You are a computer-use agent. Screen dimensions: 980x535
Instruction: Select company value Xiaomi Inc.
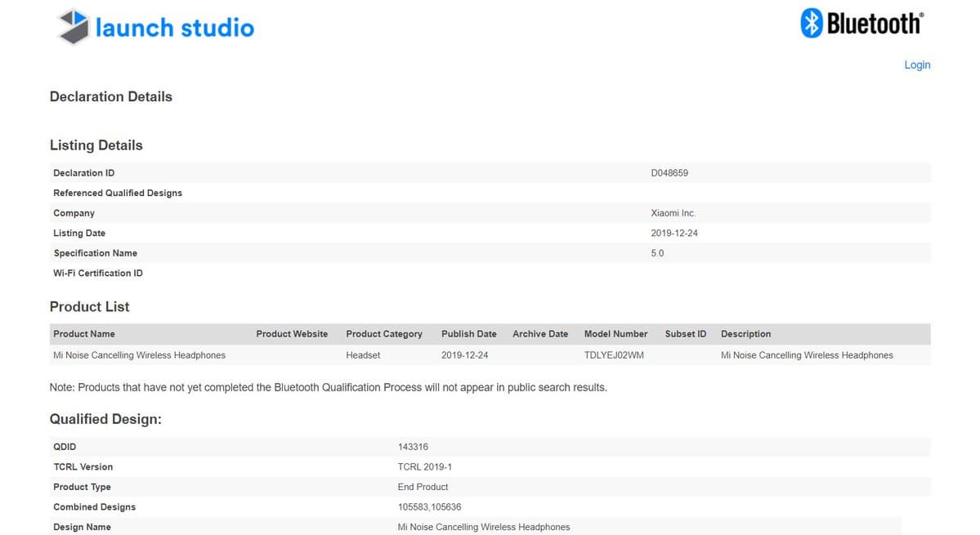point(673,213)
